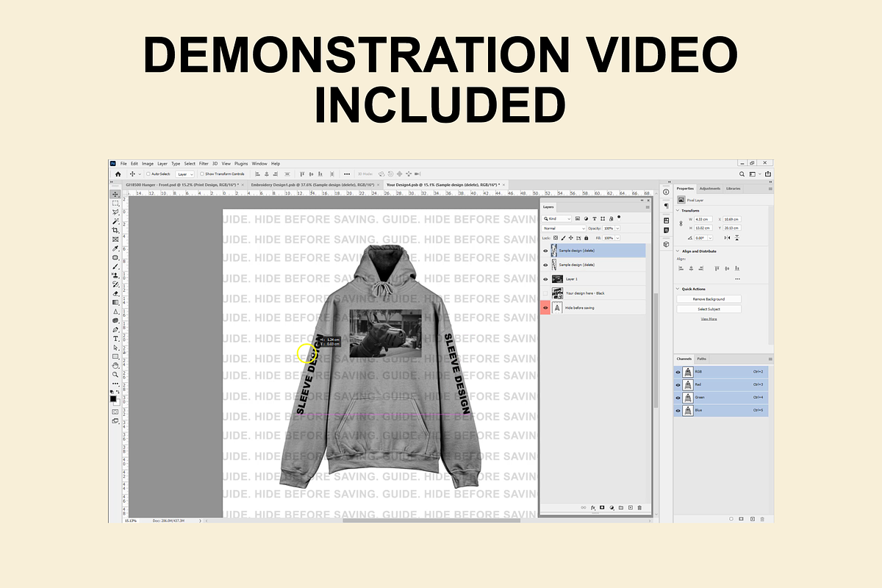
Task: Click the Y position input field
Action: [731, 228]
